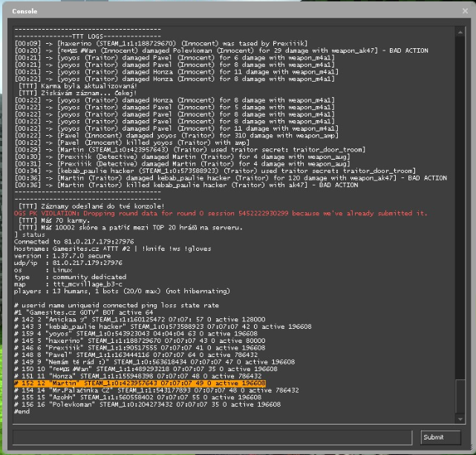Click the Console title bar text
Viewport: 476px width, 455px height.
click(x=25, y=11)
